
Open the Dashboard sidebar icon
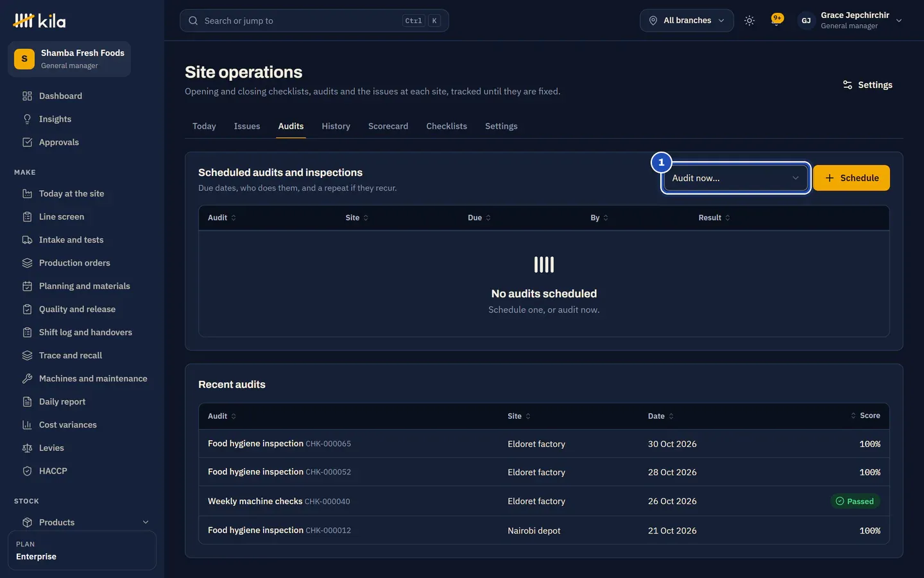[x=27, y=96]
